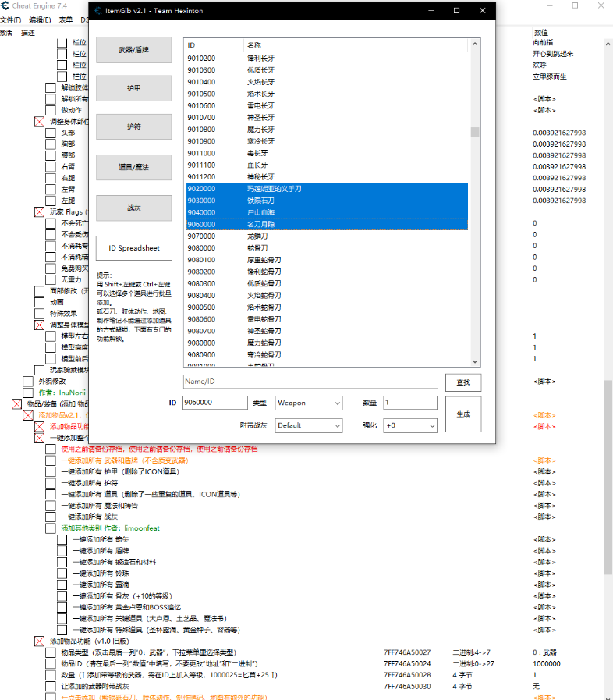Toggle the 头部 checkbox
This screenshot has height=700, width=613.
point(51,133)
